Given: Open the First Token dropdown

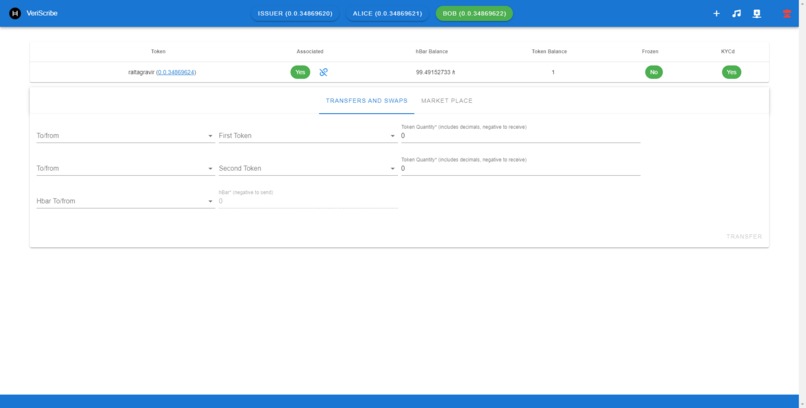Looking at the screenshot, I should (307, 136).
